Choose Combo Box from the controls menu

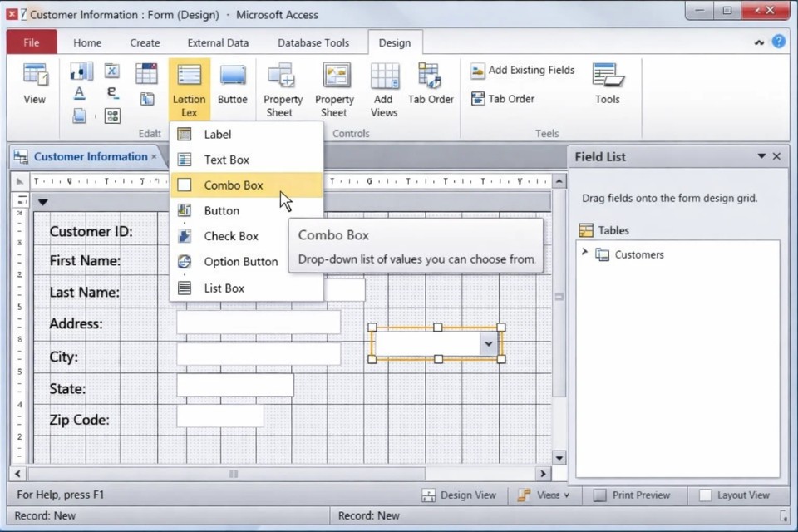point(234,185)
